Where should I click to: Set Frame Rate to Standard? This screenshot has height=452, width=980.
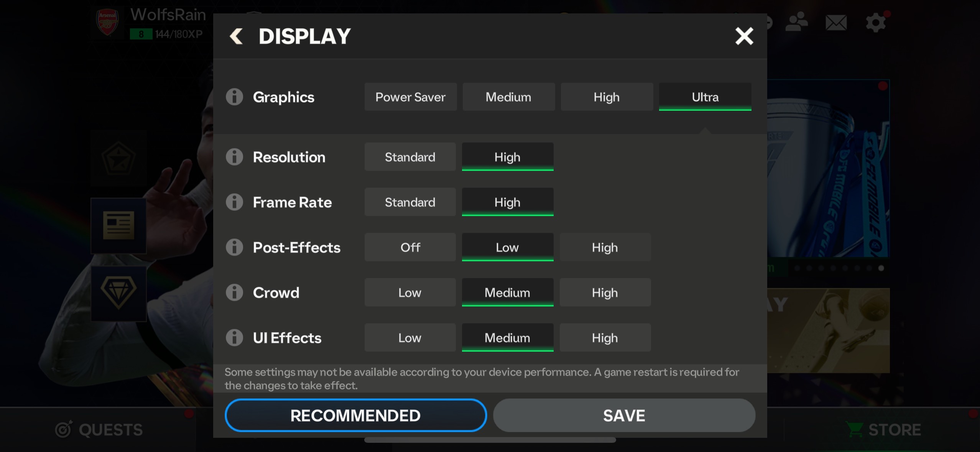click(x=410, y=202)
